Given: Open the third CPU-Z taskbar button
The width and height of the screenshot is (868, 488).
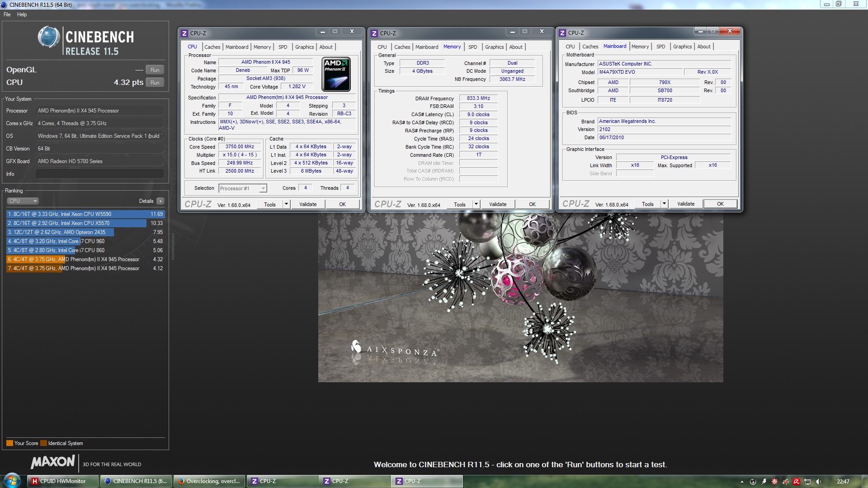Looking at the screenshot, I should click(x=426, y=481).
